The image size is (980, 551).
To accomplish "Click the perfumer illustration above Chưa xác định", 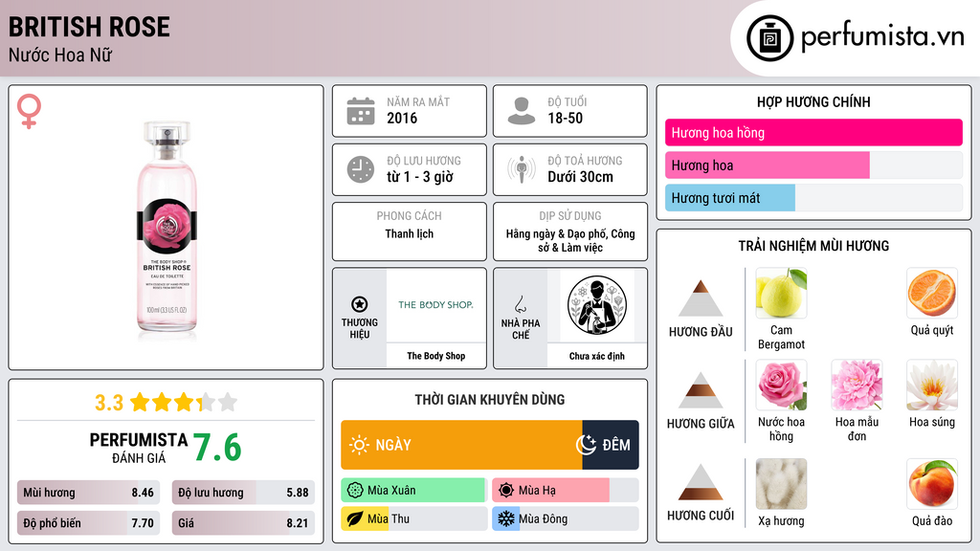I will pos(597,305).
